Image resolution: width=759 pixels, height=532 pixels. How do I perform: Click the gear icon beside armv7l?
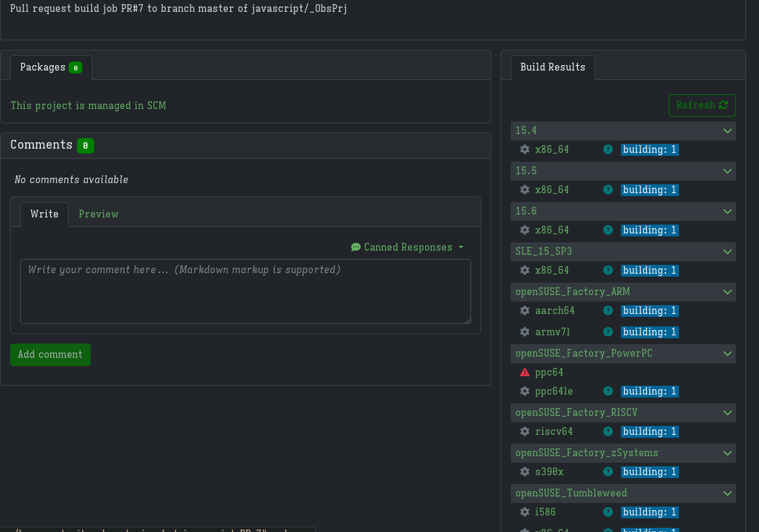pyautogui.click(x=524, y=332)
